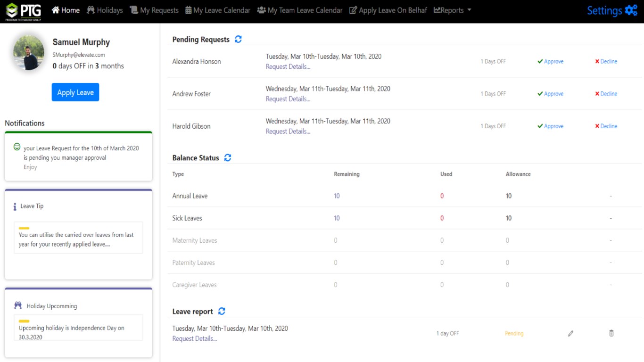Delete the pending leave request (trash icon)

pos(611,333)
